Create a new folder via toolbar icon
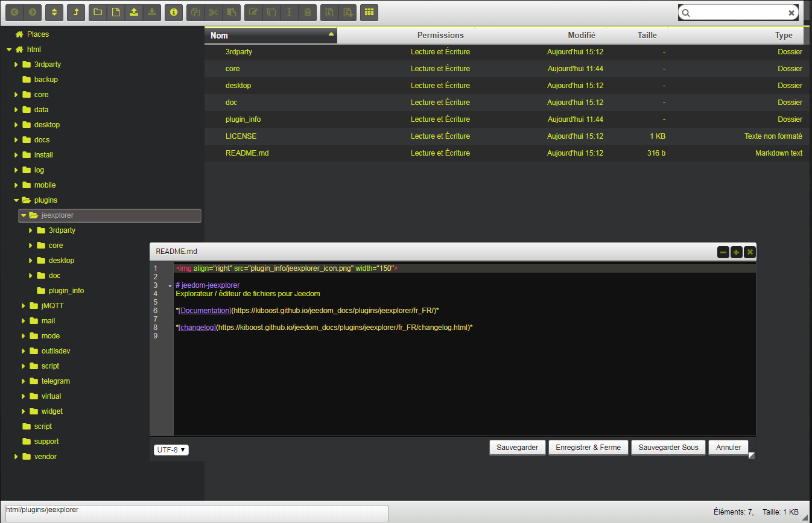Image resolution: width=812 pixels, height=523 pixels. 98,12
